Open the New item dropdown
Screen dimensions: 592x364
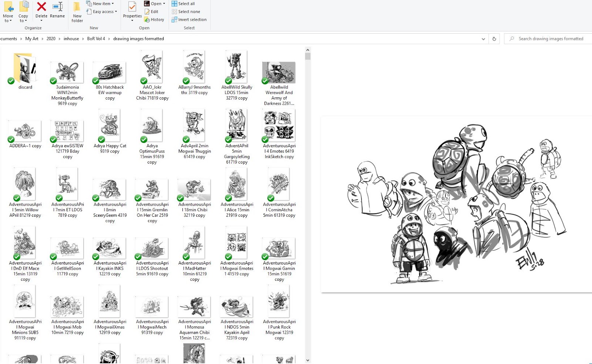100,4
